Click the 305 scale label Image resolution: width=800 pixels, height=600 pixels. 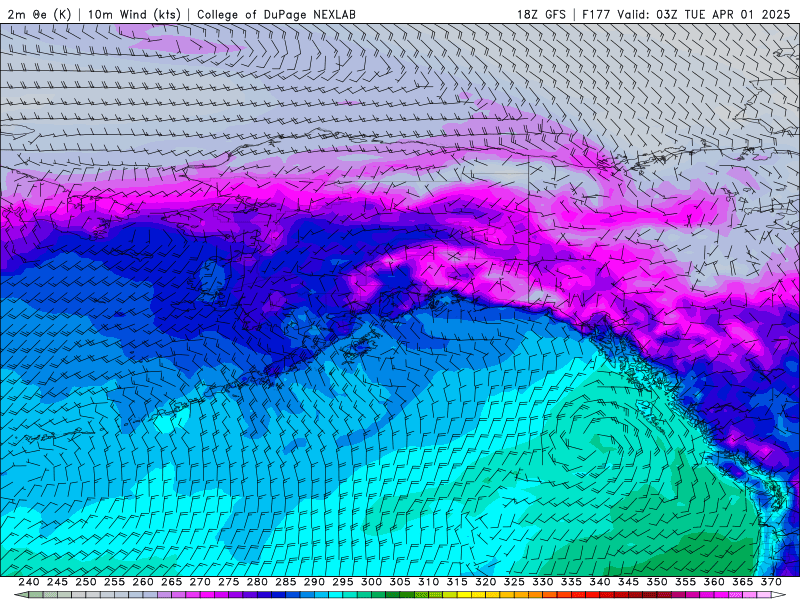400,582
